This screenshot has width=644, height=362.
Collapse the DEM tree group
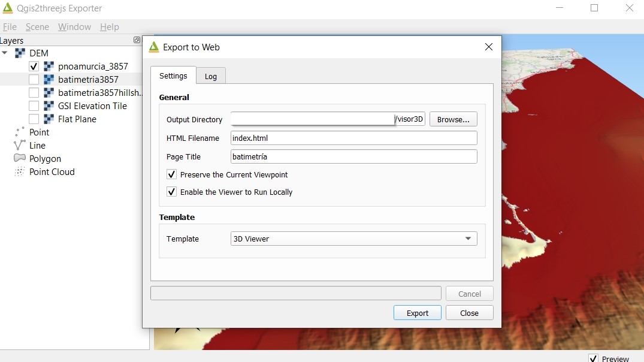click(x=5, y=53)
